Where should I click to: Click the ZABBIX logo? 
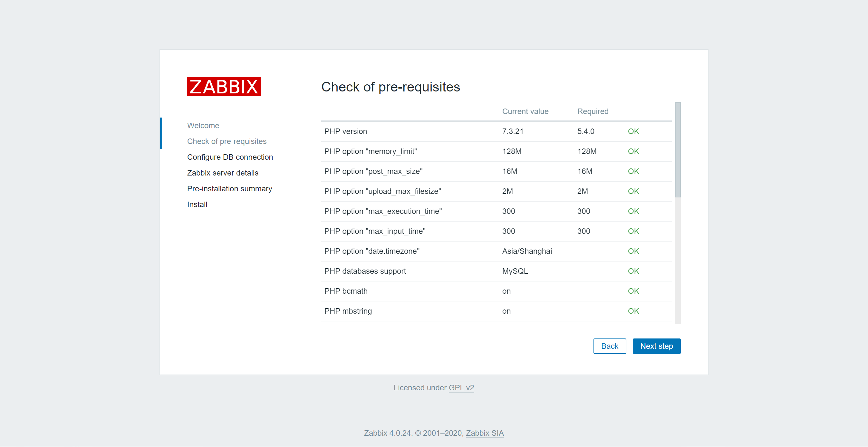pos(224,87)
